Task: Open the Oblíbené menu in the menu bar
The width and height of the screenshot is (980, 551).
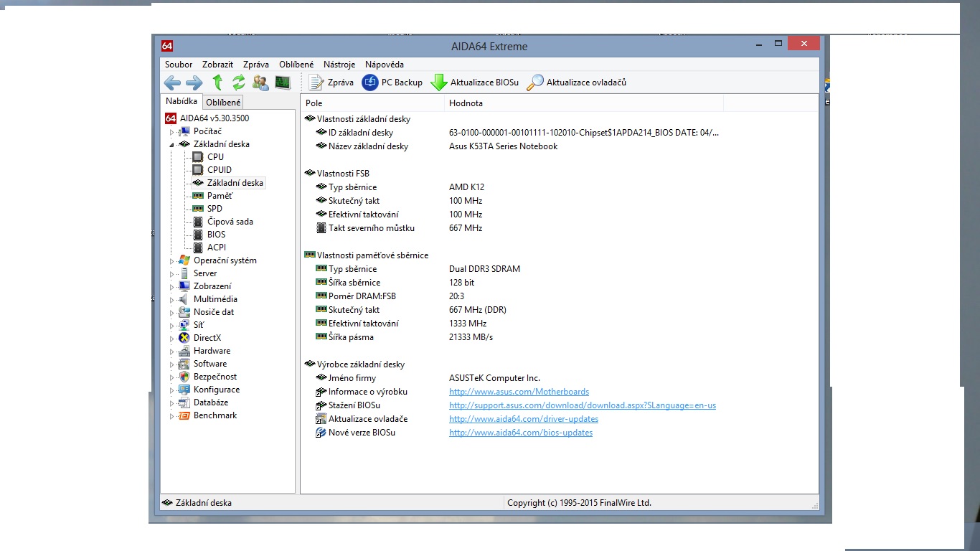Action: [x=296, y=65]
